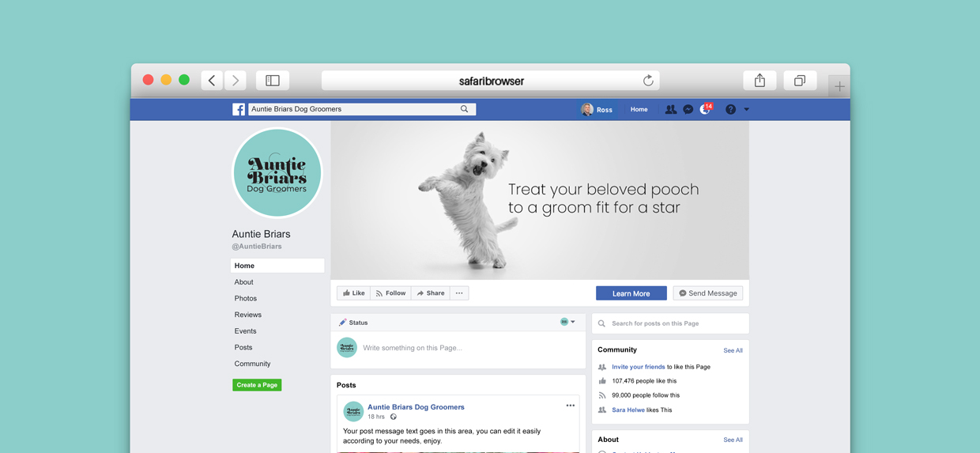The image size is (980, 453).
Task: Open a new tab with plus button
Action: coord(839,86)
